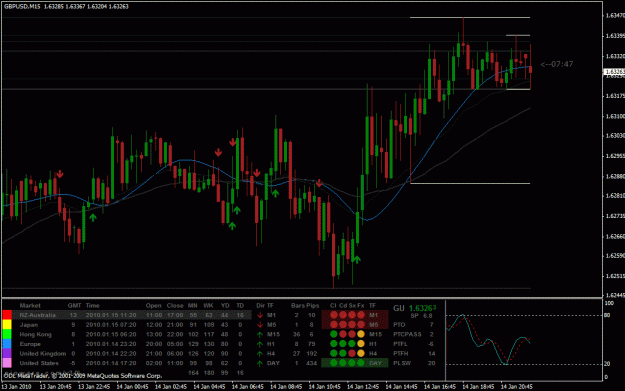Click the DAY timeframe label in the highlighted green row
Screen dimensions: 625x391
coord(375,363)
